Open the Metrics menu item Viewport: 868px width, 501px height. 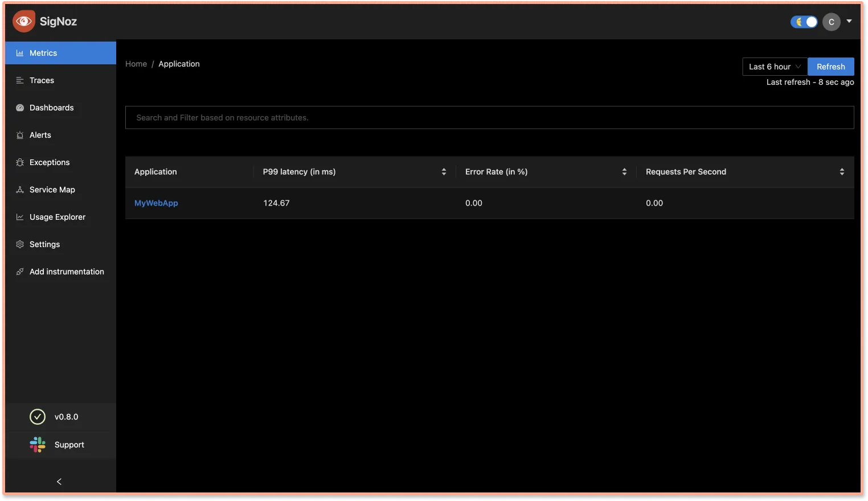tap(60, 53)
